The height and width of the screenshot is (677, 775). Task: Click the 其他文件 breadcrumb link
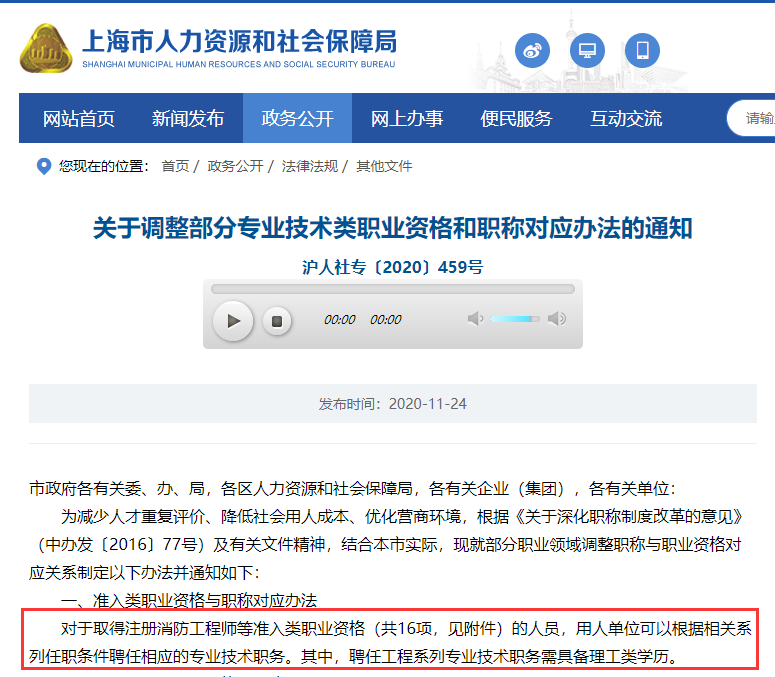coord(384,166)
